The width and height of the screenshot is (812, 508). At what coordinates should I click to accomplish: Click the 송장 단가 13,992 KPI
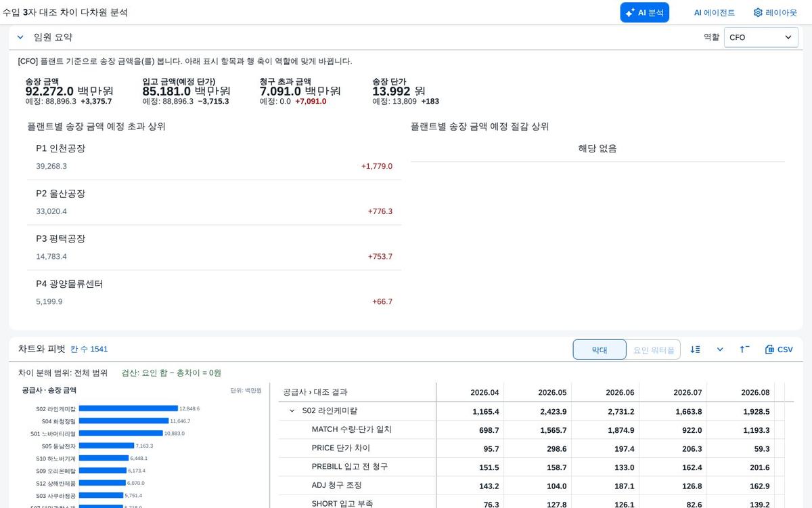406,91
